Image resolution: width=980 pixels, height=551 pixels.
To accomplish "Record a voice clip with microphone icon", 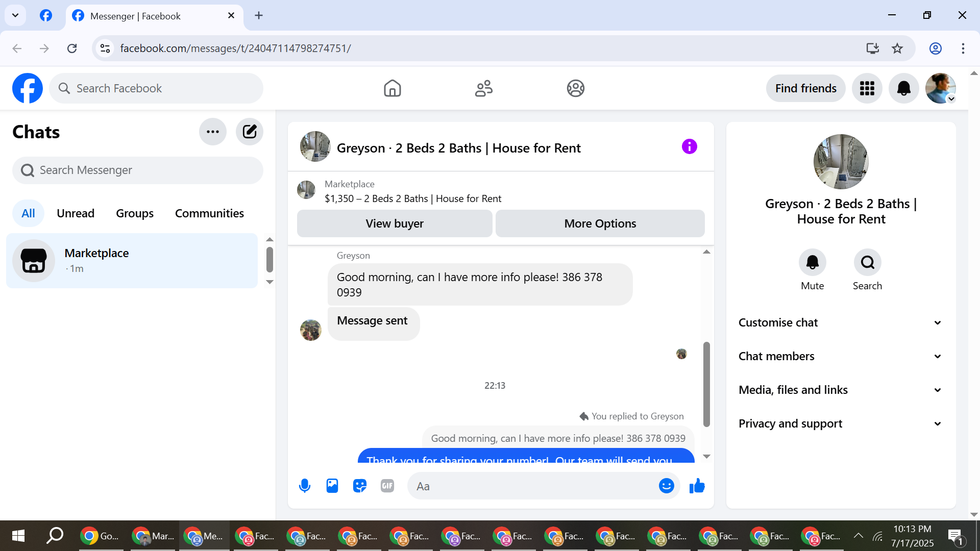I will (305, 486).
